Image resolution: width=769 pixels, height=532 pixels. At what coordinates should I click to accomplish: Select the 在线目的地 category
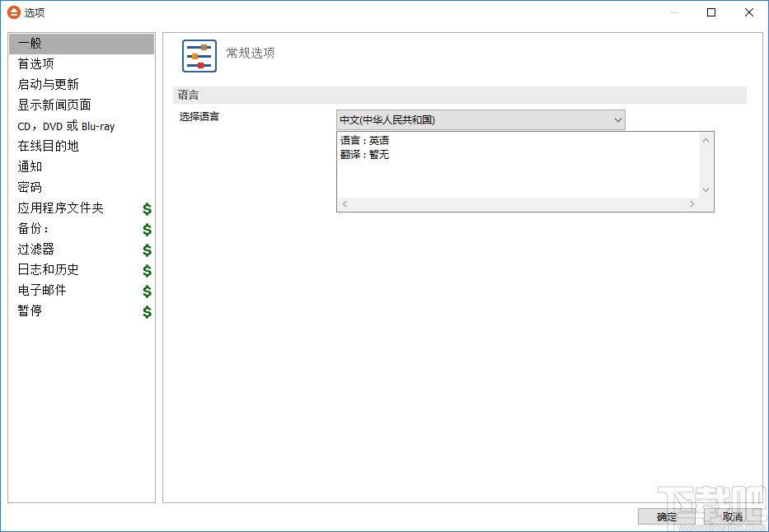click(x=49, y=146)
